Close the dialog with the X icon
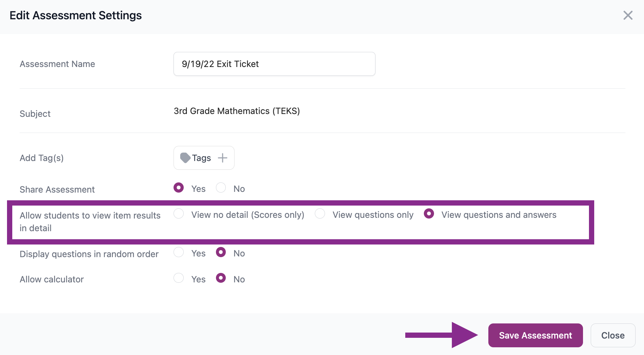Viewport: 644px width, 355px height. click(628, 15)
